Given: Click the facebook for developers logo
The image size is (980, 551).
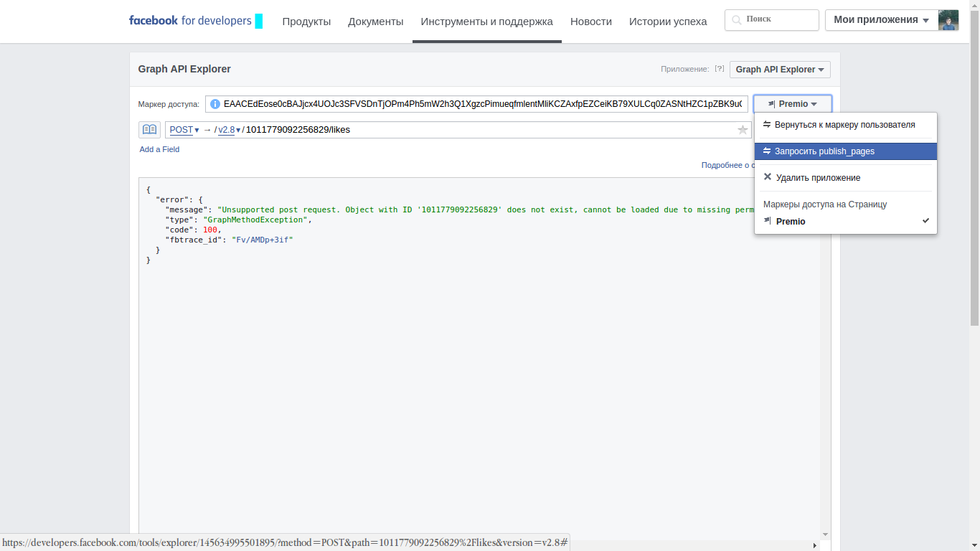Looking at the screenshot, I should click(x=195, y=21).
